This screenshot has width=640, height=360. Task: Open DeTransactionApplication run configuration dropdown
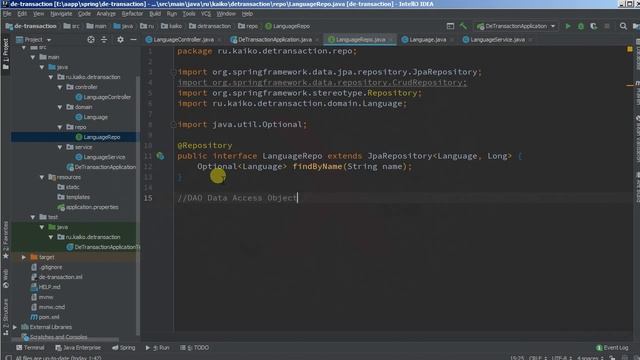(516, 26)
